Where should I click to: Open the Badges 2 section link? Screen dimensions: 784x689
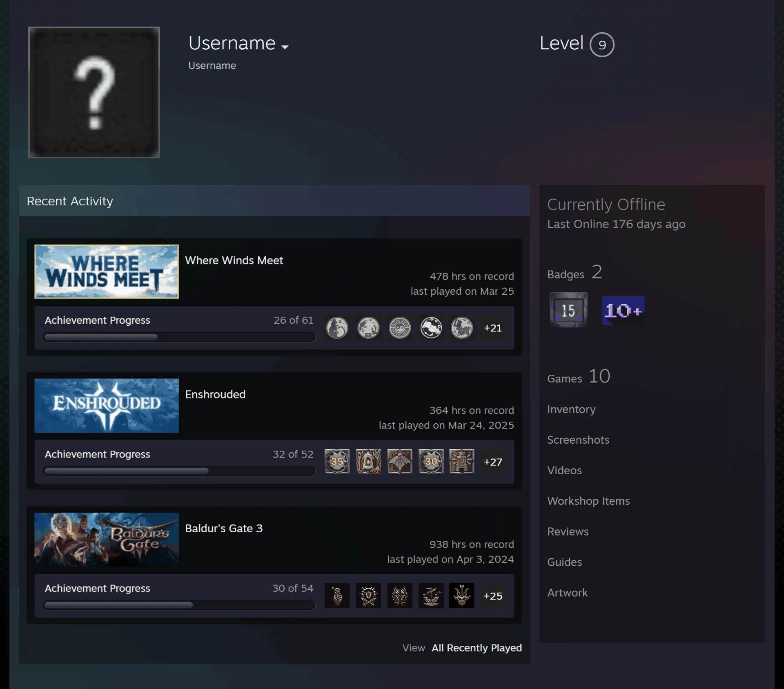pyautogui.click(x=575, y=272)
